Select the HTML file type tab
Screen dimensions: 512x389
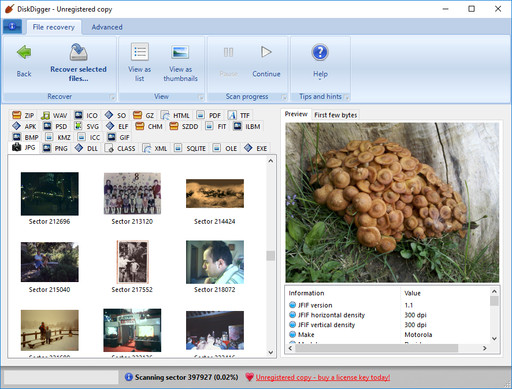coord(175,115)
